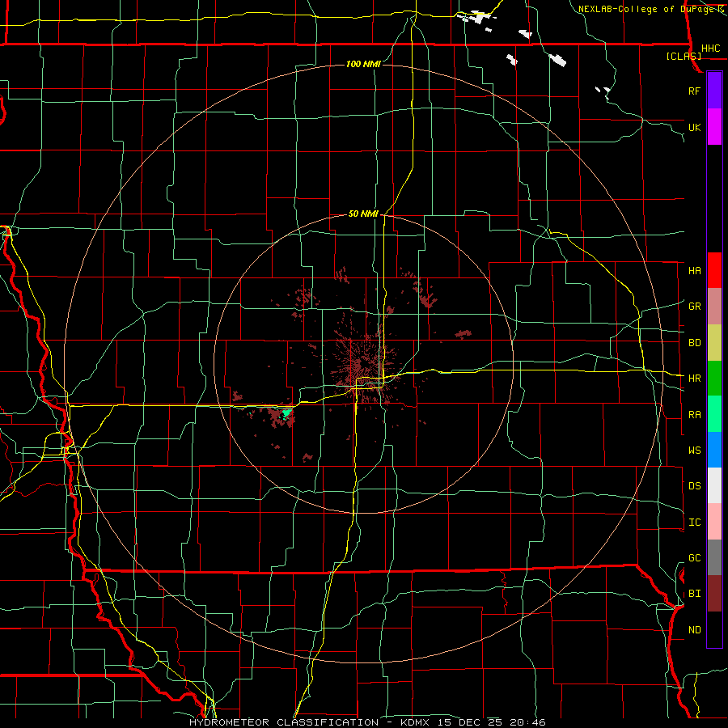728x728 pixels.
Task: Click the 'BI' legend label
Action: tap(694, 594)
